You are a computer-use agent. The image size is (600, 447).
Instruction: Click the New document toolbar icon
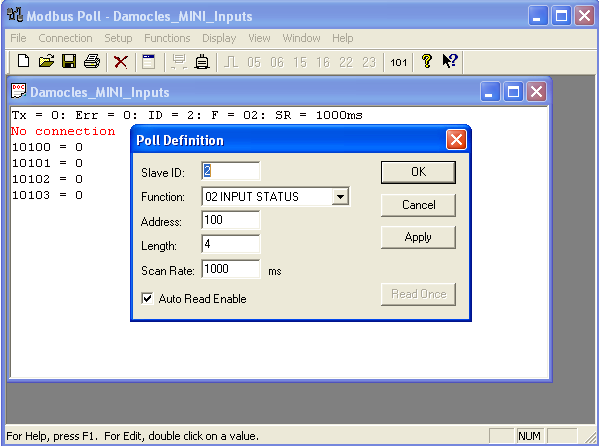23,61
